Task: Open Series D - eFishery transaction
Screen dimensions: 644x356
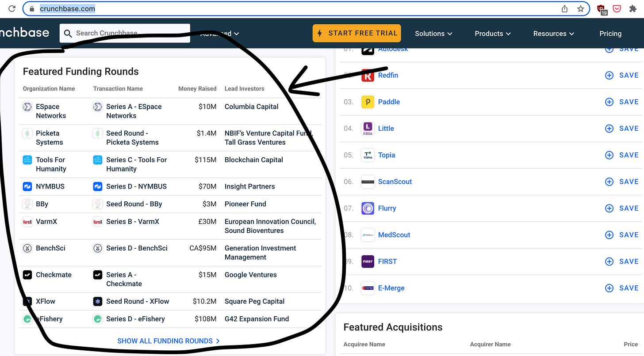Action: tap(135, 319)
